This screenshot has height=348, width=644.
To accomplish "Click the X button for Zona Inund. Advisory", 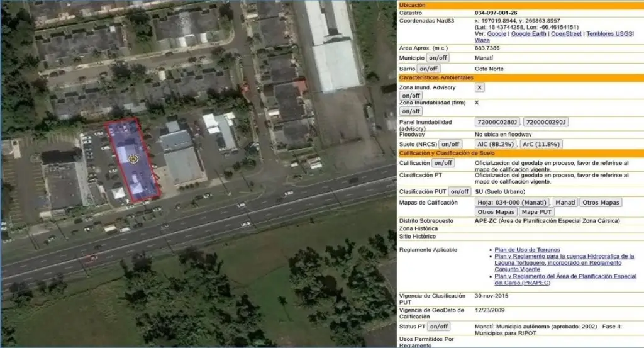I will coord(480,87).
